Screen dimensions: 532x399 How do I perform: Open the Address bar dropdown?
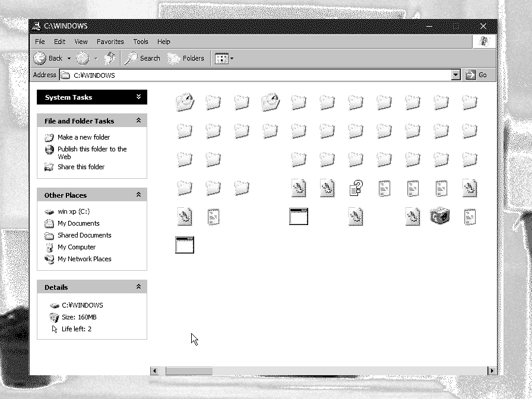(x=455, y=75)
